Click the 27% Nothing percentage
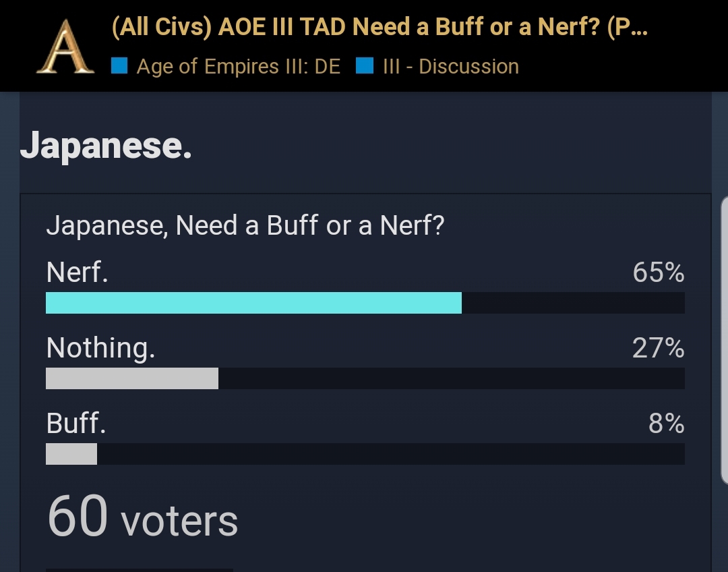This screenshot has height=572, width=728. [x=658, y=348]
